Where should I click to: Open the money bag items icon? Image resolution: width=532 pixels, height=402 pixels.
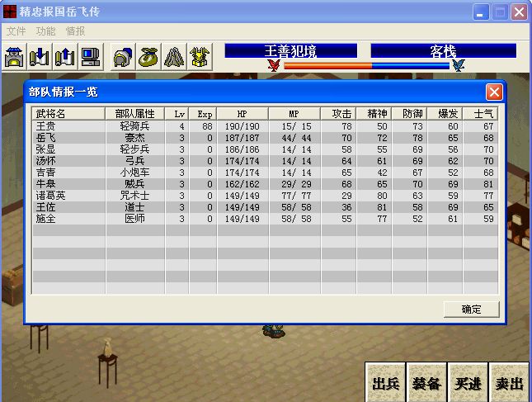[x=148, y=57]
